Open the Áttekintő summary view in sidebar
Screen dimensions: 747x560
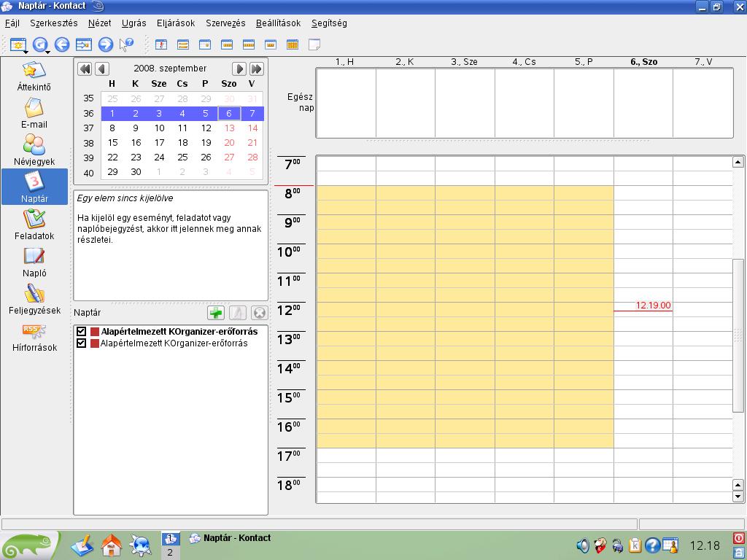34,76
